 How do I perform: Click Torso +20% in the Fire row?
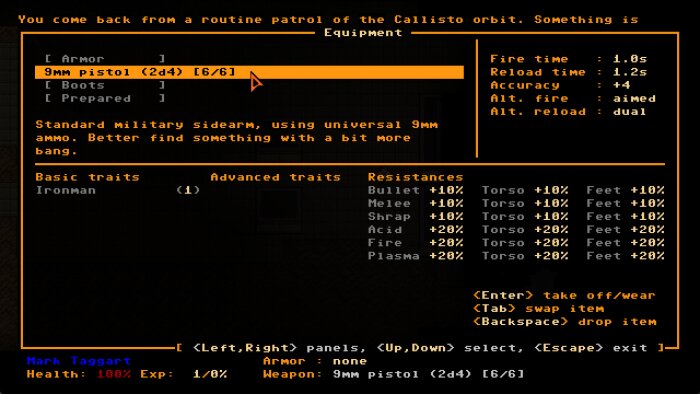point(525,243)
